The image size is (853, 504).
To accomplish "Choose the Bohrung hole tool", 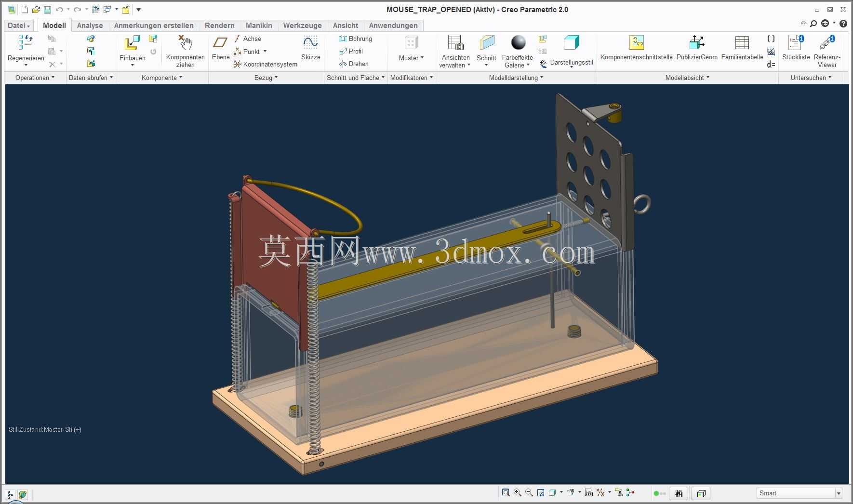I will point(356,39).
